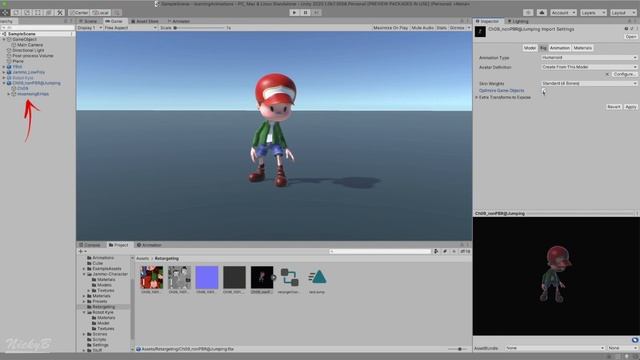Switch to the Scene tab
The height and width of the screenshot is (360, 640).
click(89, 21)
